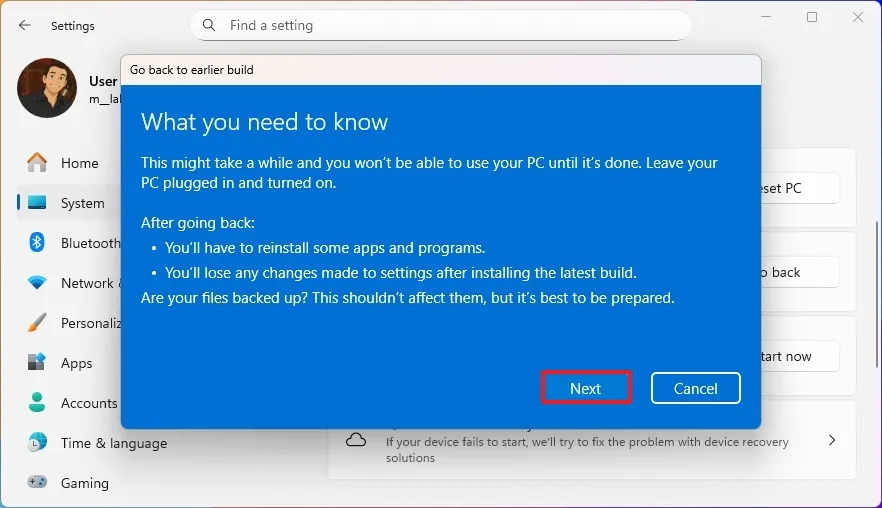Viewport: 882px width, 508px height.
Task: Open the user profile picture
Action: coord(47,88)
